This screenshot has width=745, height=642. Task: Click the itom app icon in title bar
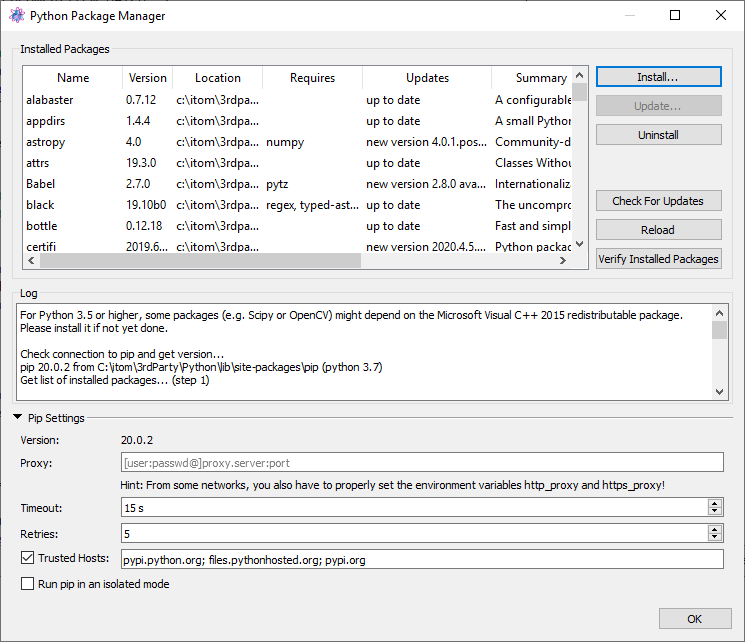17,15
